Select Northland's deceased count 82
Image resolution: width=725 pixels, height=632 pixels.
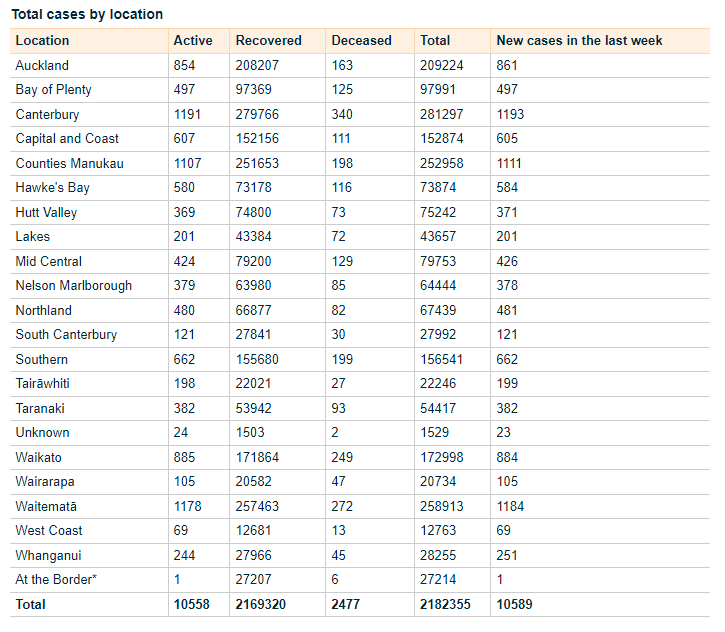340,310
